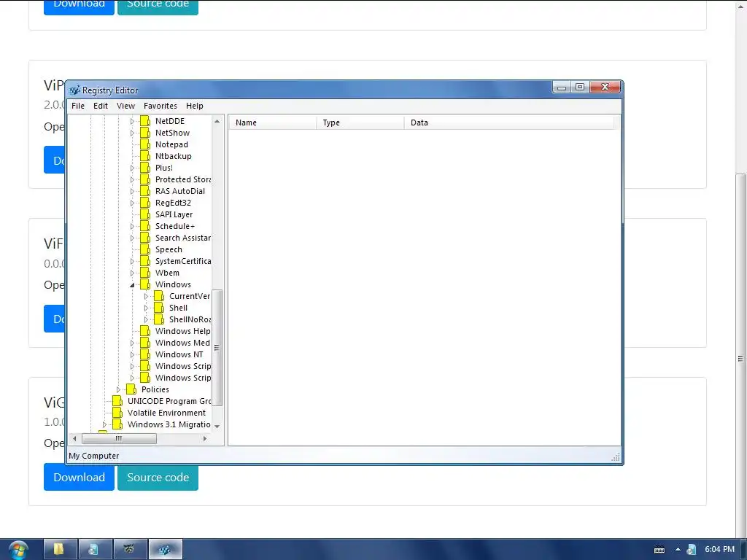Click the Speech key folder icon
The width and height of the screenshot is (747, 560).
point(145,249)
